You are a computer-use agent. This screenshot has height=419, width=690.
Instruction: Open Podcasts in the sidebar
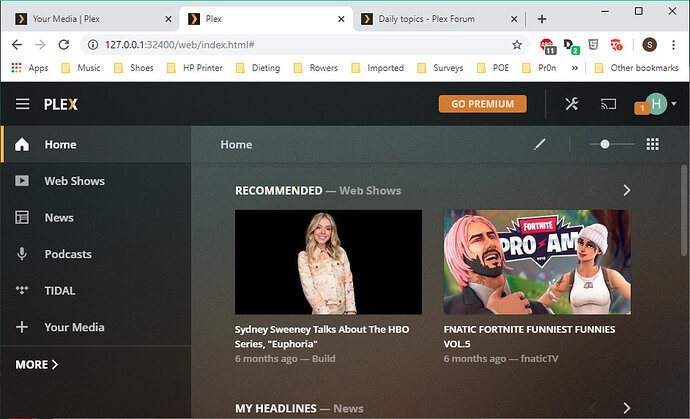[96, 254]
